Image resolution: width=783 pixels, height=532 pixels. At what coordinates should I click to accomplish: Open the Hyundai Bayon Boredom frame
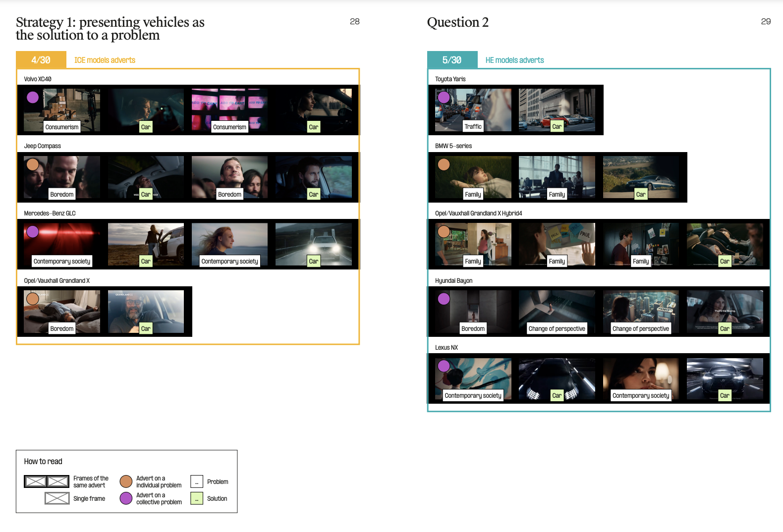473,312
